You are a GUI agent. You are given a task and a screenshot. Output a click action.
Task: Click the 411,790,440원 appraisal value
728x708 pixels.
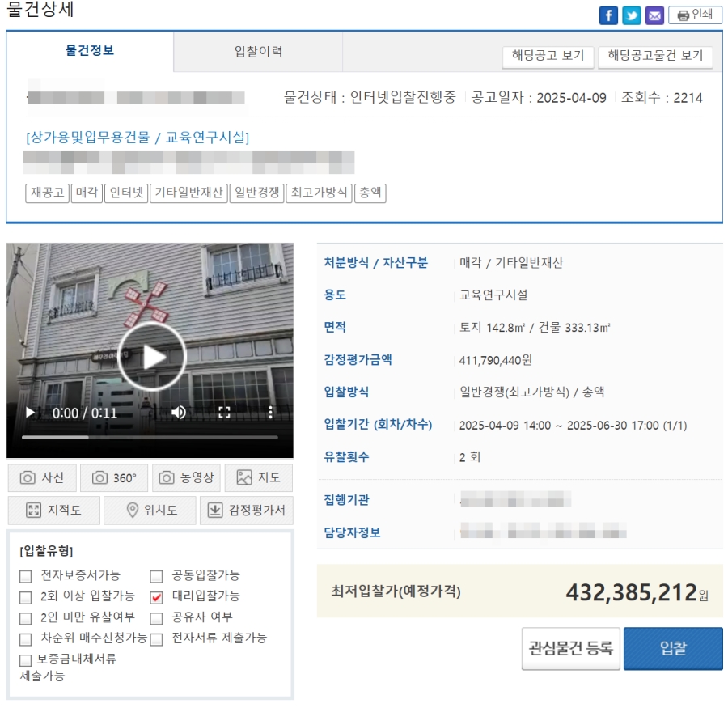(495, 361)
